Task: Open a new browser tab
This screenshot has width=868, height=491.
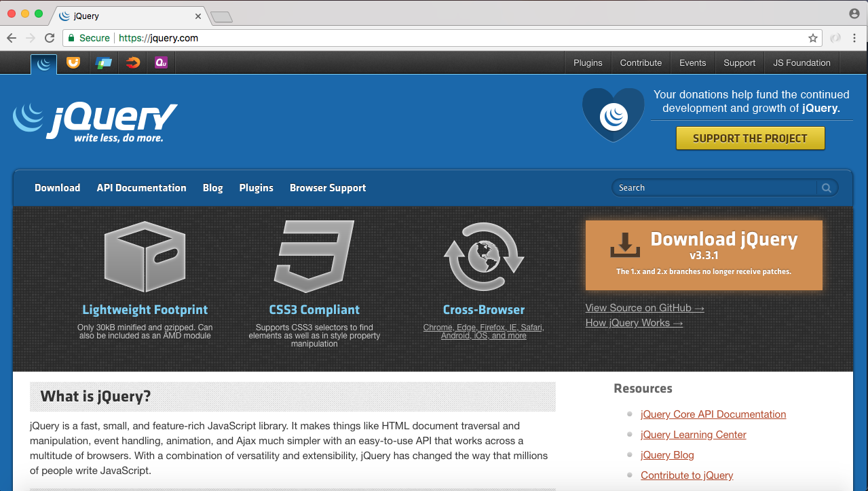Action: [221, 17]
